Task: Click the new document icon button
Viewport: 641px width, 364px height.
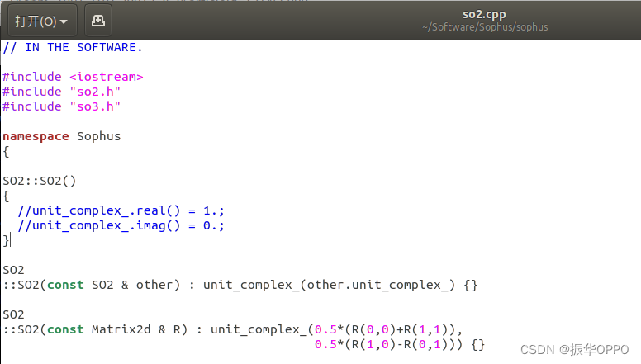Action: tap(98, 21)
